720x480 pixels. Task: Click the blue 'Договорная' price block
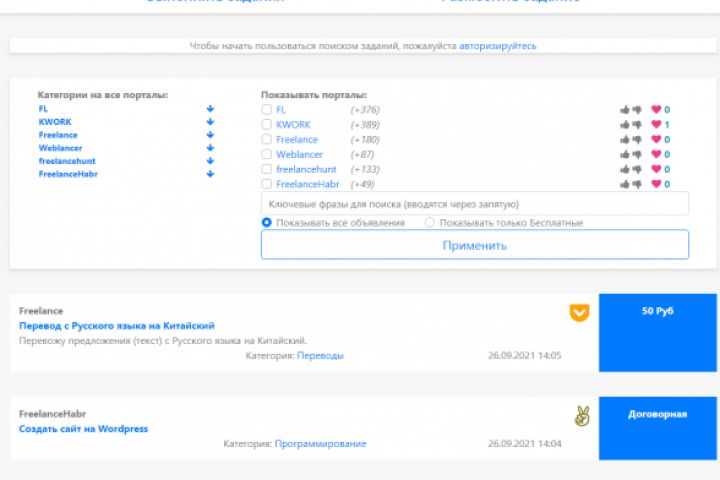[x=658, y=428]
